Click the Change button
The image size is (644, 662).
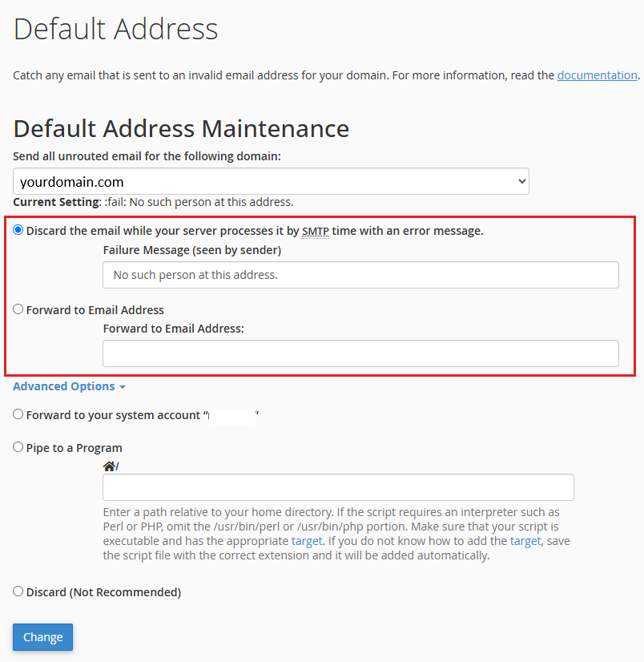tap(42, 637)
